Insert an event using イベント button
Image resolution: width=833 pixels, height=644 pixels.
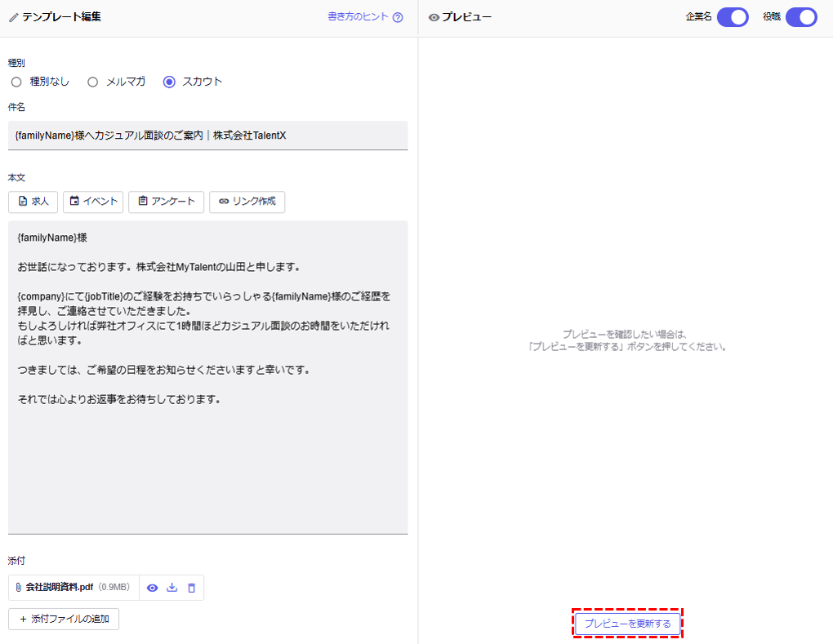point(93,202)
